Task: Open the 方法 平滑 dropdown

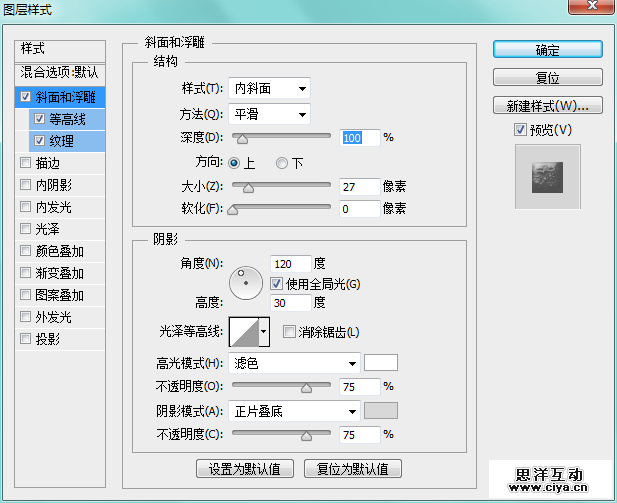Action: (x=269, y=114)
